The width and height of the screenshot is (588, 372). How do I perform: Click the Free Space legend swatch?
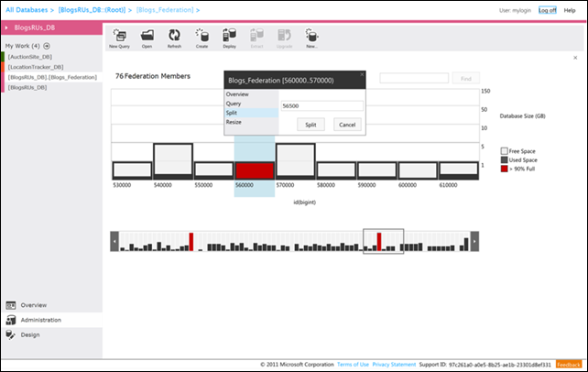click(504, 151)
